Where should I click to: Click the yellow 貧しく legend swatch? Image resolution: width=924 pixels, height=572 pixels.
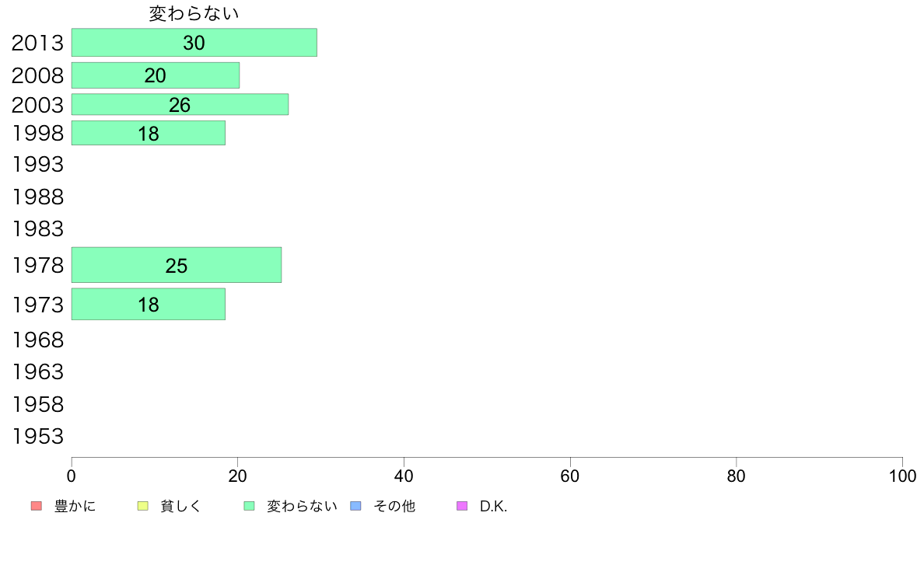pyautogui.click(x=142, y=506)
